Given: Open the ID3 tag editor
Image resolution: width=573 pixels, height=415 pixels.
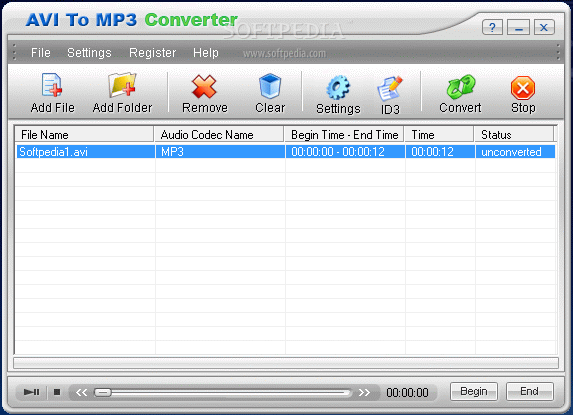Looking at the screenshot, I should (x=390, y=96).
